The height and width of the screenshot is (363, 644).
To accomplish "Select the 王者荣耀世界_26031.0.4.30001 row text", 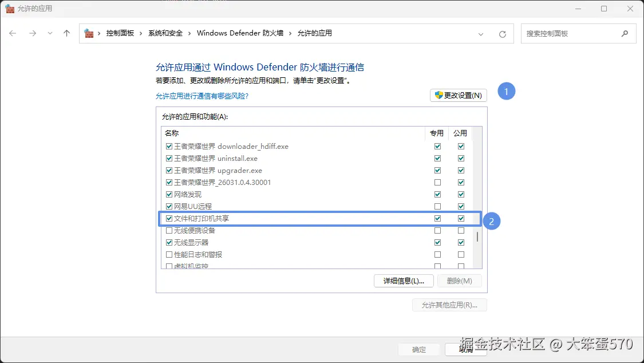I will [223, 182].
